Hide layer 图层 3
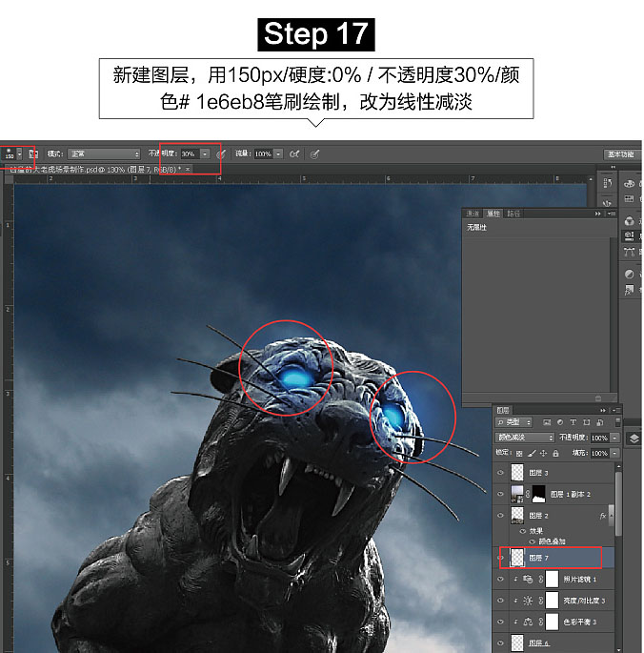Image resolution: width=644 pixels, height=653 pixels. (x=500, y=473)
